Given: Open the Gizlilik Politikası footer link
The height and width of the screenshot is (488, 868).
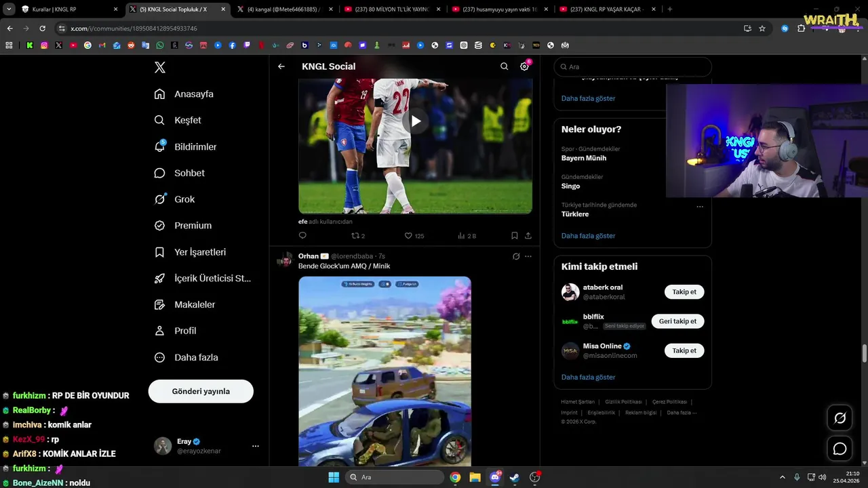Looking at the screenshot, I should [x=623, y=402].
